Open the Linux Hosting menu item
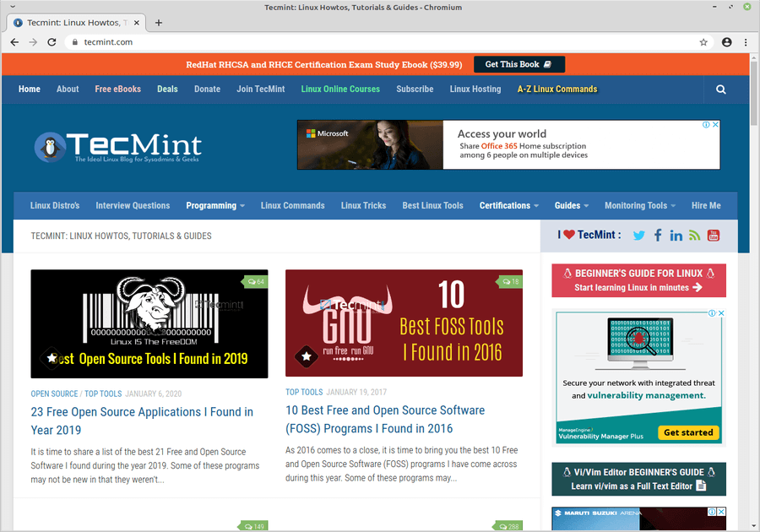The image size is (760, 532). click(x=475, y=90)
